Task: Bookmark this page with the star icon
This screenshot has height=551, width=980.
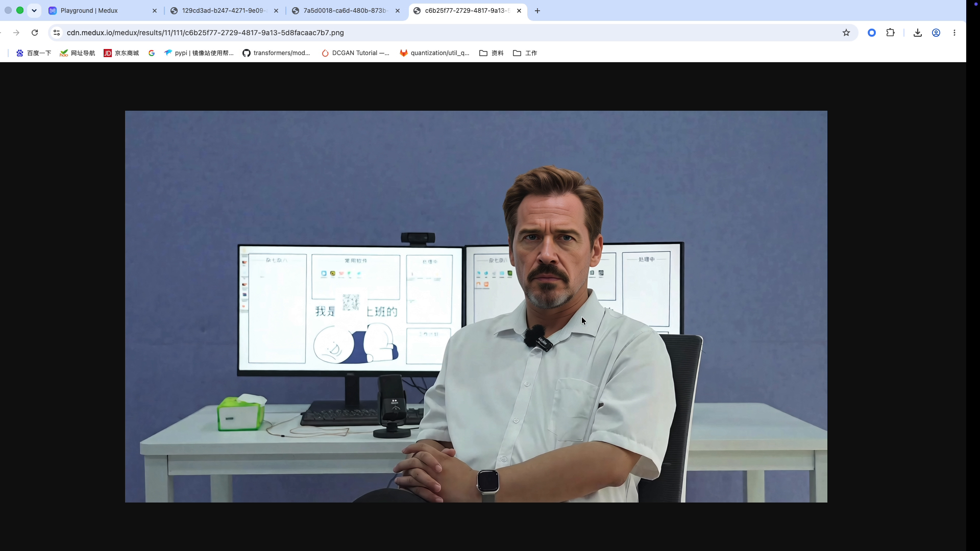Action: coord(846,33)
